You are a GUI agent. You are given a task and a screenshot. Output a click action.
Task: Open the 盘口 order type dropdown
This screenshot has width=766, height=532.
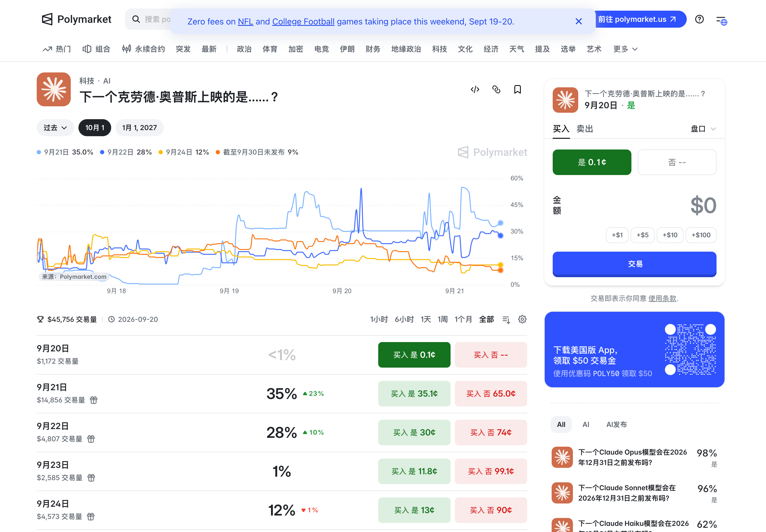(x=703, y=129)
